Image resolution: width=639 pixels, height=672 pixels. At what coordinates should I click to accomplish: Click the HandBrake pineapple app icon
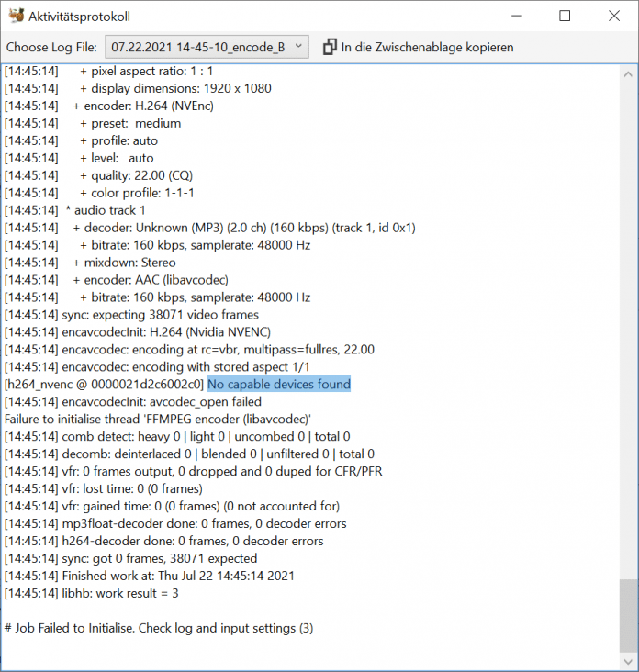click(x=17, y=16)
